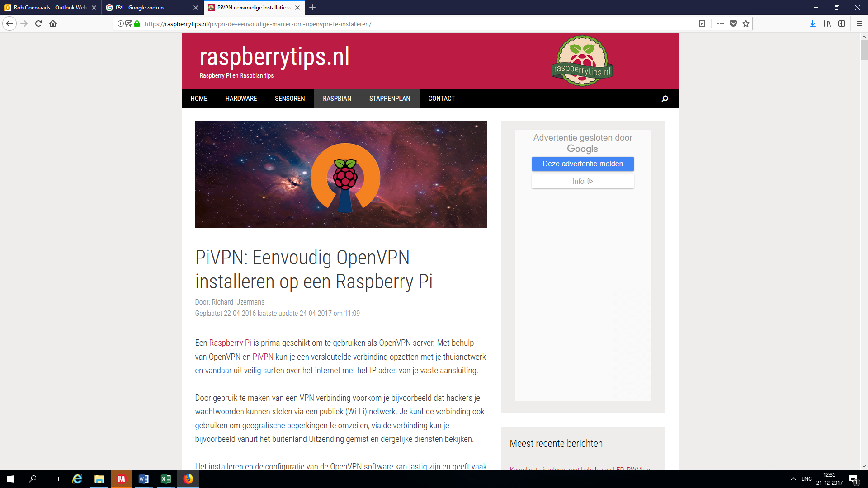The height and width of the screenshot is (488, 868).
Task: Open Windows Task View
Action: pyautogui.click(x=54, y=479)
